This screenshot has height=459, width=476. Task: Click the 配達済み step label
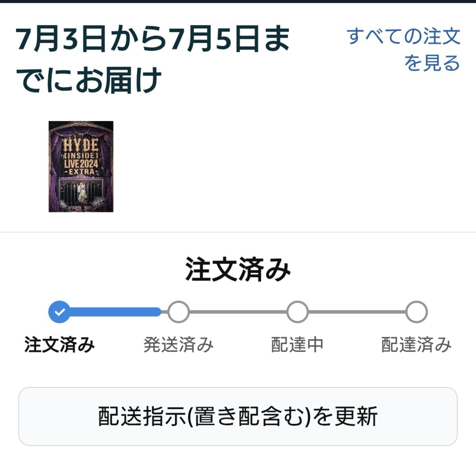pyautogui.click(x=416, y=344)
